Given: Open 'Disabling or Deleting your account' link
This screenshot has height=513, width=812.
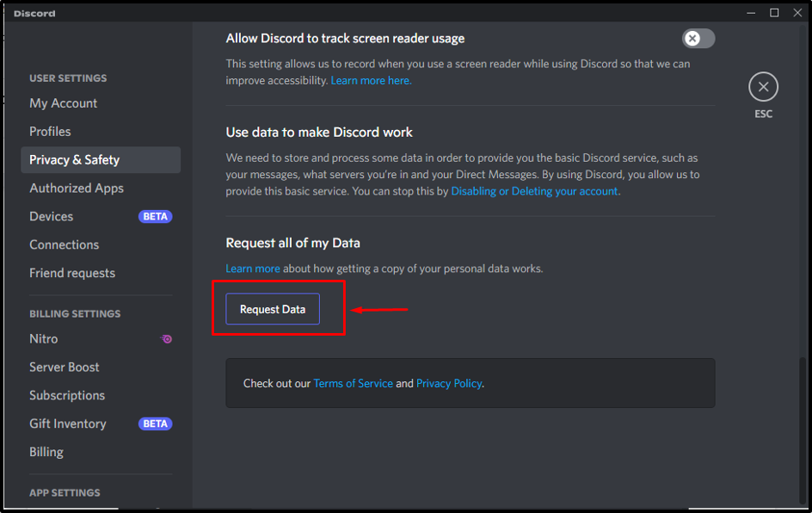Looking at the screenshot, I should click(x=534, y=191).
